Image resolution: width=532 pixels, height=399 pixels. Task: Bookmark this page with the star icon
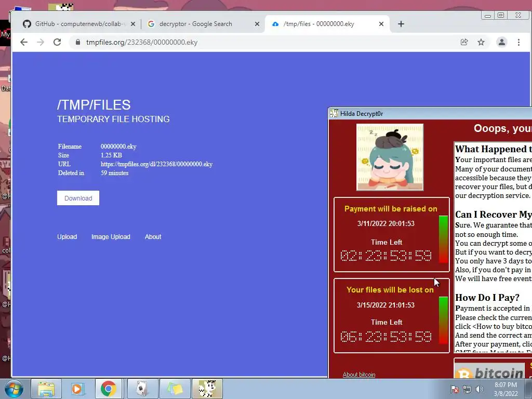pos(481,42)
